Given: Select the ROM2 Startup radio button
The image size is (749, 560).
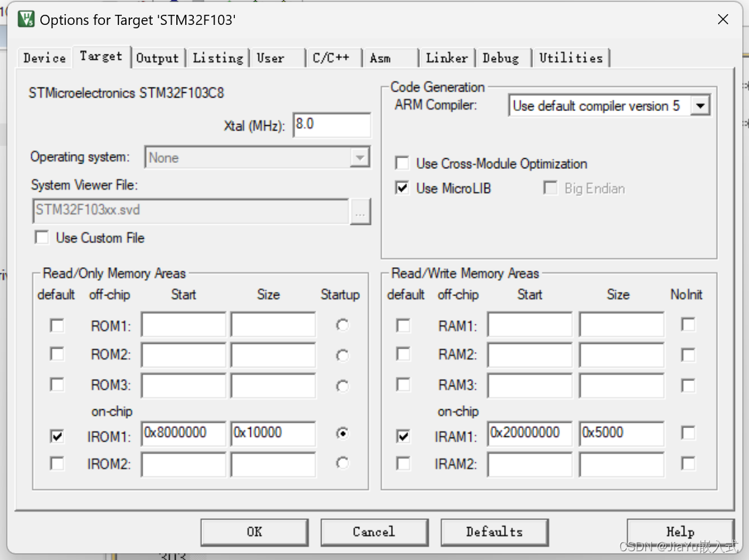Looking at the screenshot, I should [x=342, y=355].
